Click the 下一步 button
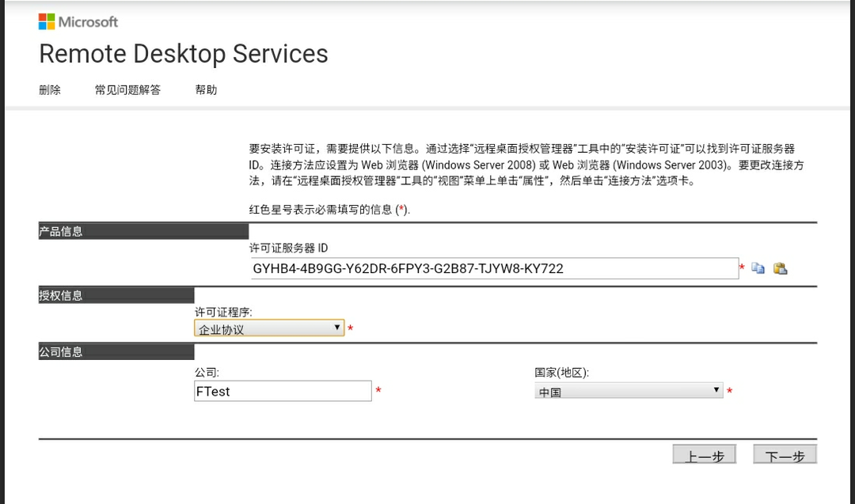The image size is (855, 504). pos(785,455)
